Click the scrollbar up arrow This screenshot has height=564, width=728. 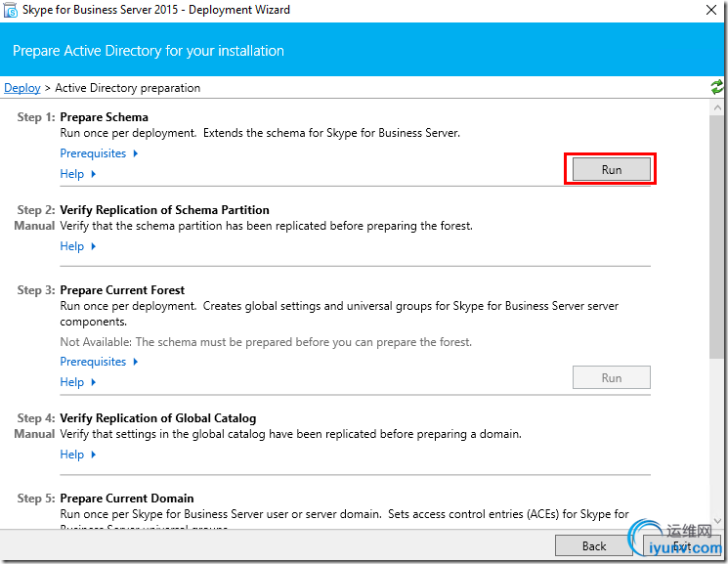tap(717, 106)
